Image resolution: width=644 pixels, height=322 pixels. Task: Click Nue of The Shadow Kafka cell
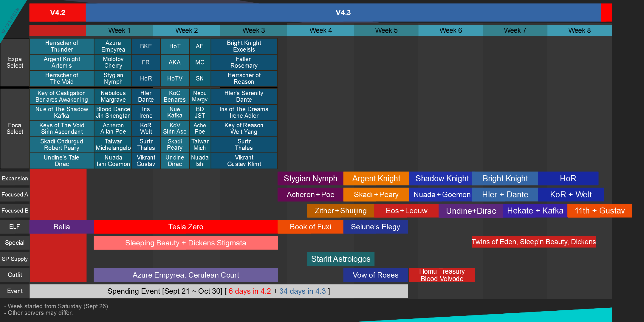pyautogui.click(x=62, y=112)
